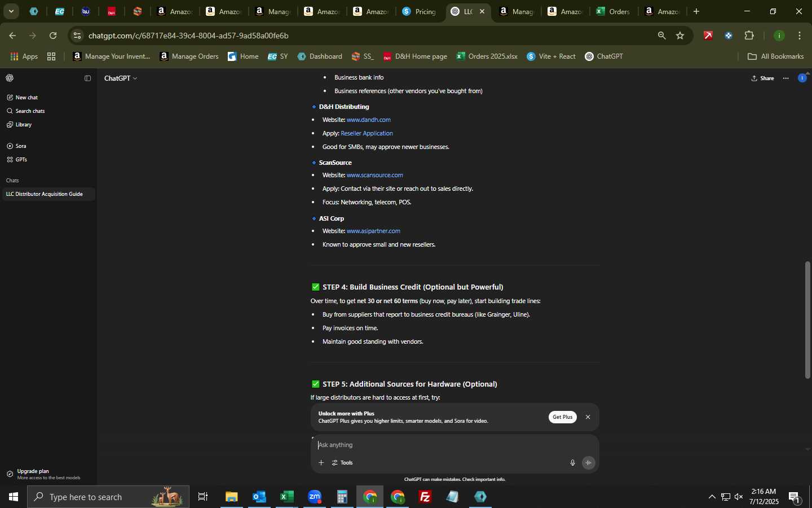Open the profile avatar in ChatGPT header
This screenshot has width=812, height=508.
tap(802, 78)
